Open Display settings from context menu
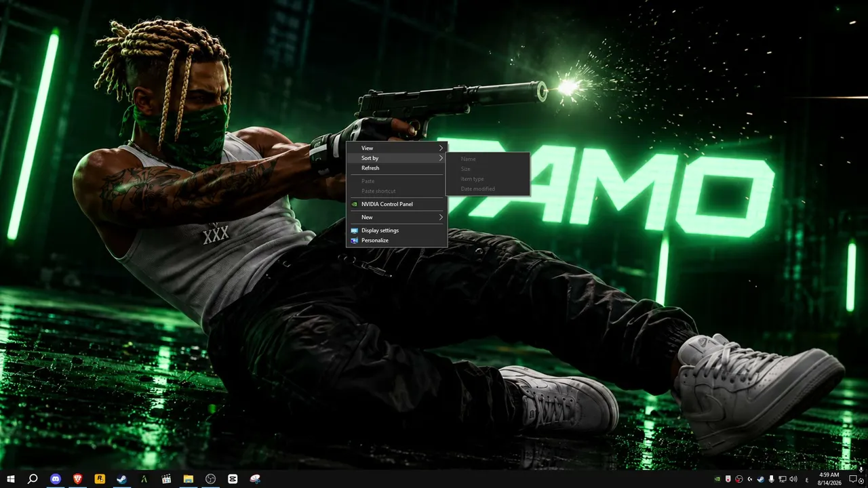Screen dimensions: 868x488 coord(397,230)
